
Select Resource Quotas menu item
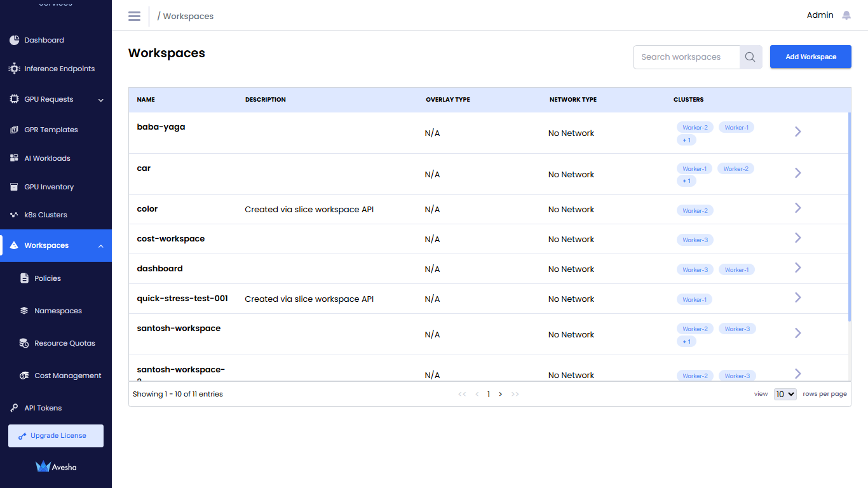click(64, 343)
